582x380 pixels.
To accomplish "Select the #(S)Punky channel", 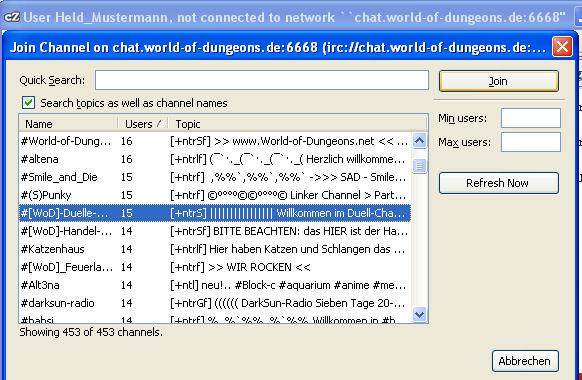I will [215, 195].
